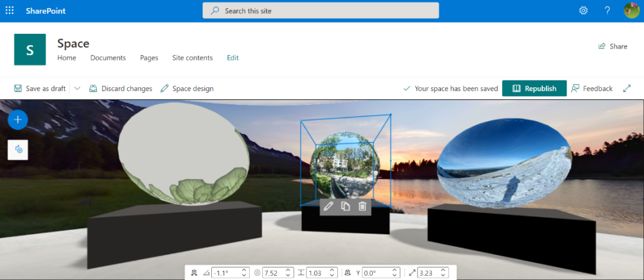Click the scale diagonal arrow icon

413,272
